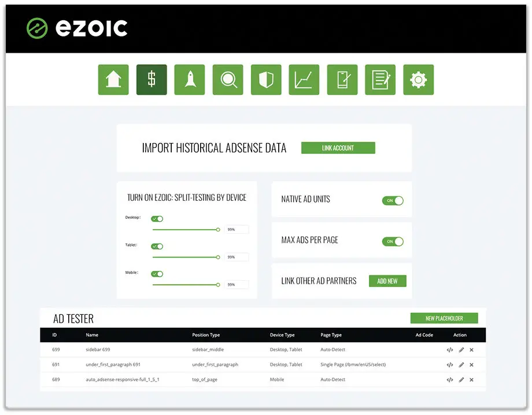The image size is (532, 415).
Task: Click the Desktop 99% input field
Action: (237, 230)
